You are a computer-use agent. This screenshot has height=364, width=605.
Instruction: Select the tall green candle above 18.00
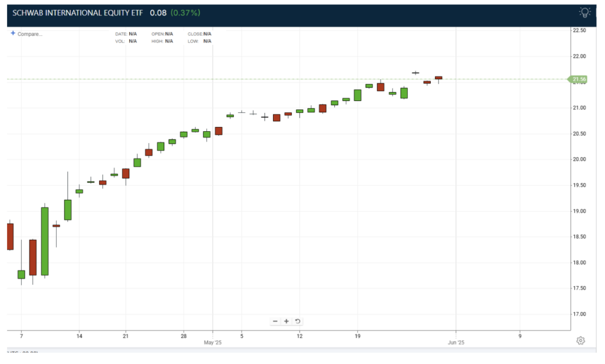45,241
